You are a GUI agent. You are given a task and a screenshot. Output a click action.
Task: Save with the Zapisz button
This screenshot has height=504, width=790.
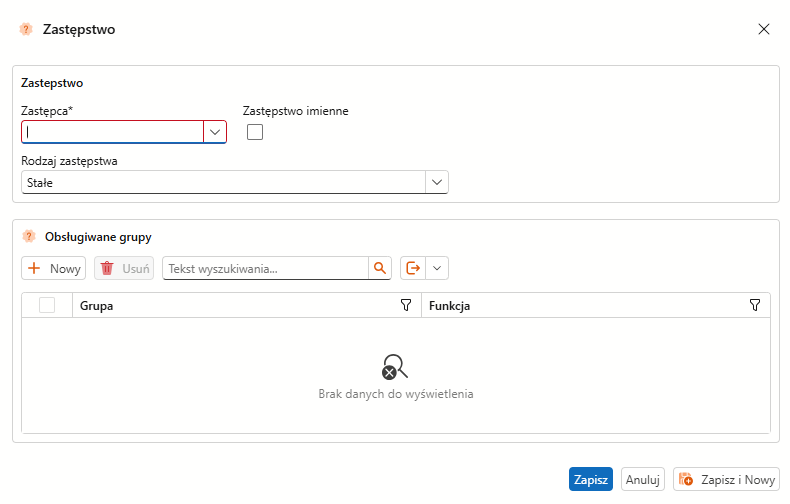[x=591, y=479]
